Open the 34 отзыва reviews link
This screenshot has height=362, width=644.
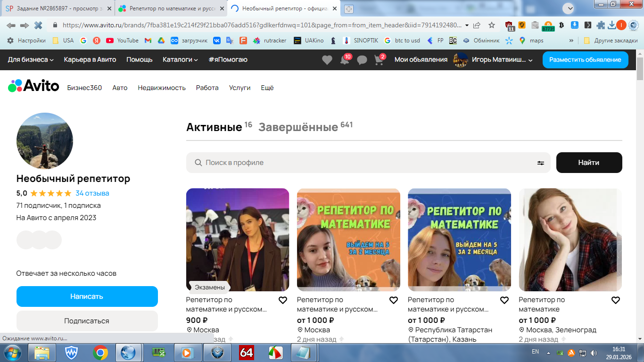pos(92,193)
